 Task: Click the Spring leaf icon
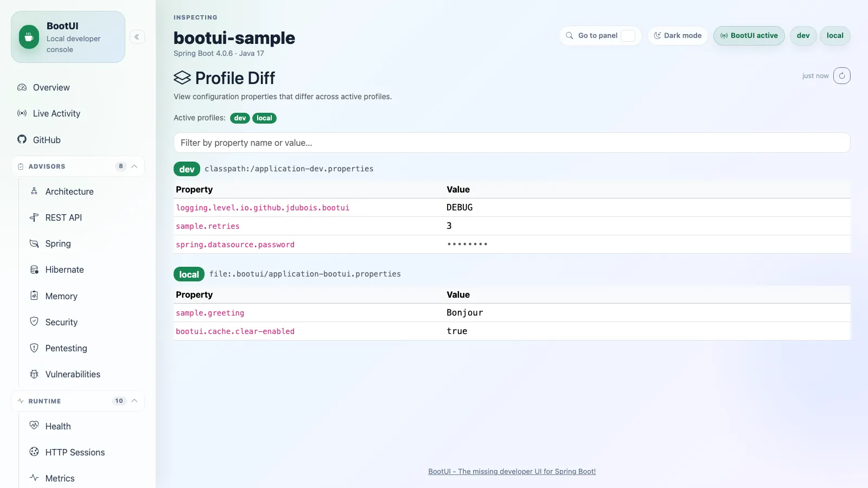pyautogui.click(x=34, y=243)
